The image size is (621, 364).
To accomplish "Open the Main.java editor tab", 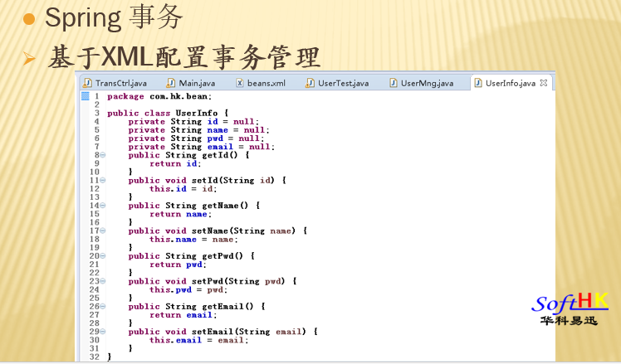I will coord(192,83).
